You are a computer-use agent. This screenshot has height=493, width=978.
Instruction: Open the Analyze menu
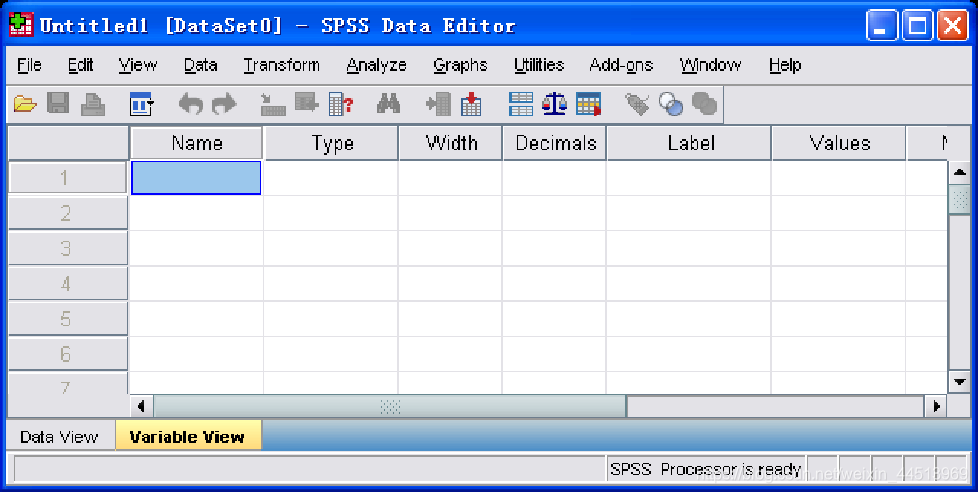376,65
